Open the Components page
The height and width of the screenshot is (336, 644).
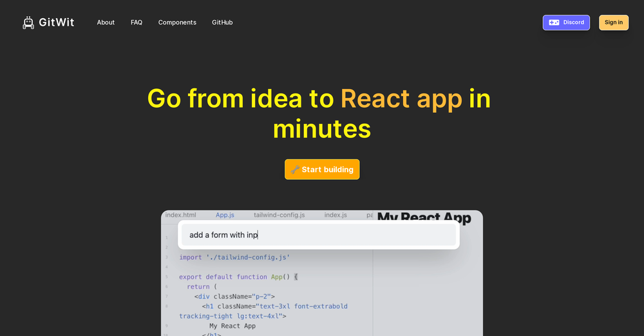(177, 23)
